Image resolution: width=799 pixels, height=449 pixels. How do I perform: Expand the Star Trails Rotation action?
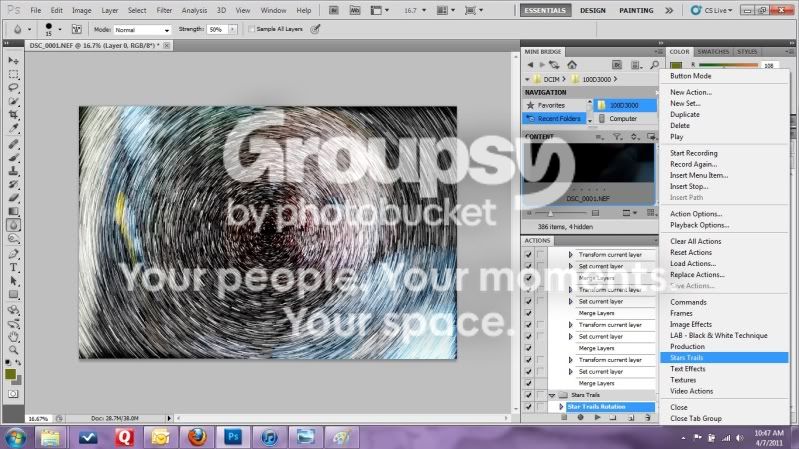(561, 407)
